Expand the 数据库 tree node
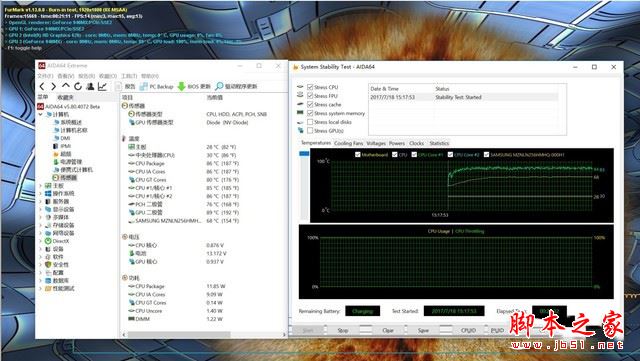Screen dimensions: 640x361 (x=41, y=281)
